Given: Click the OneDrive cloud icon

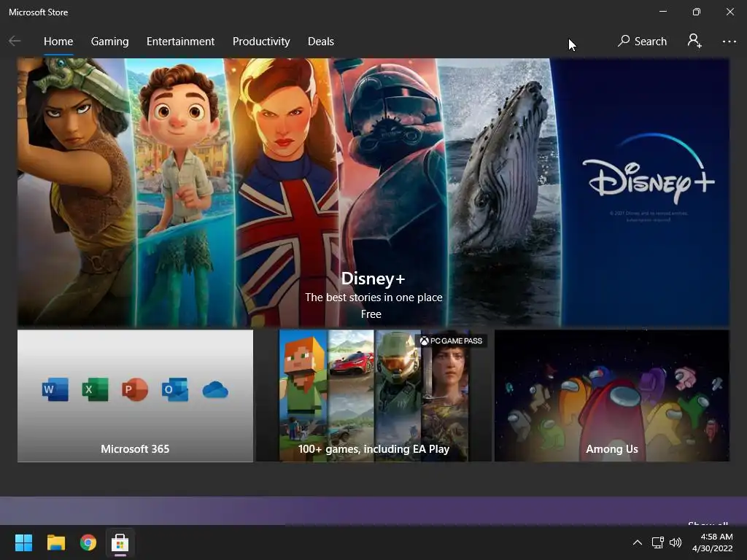Looking at the screenshot, I should tap(215, 390).
